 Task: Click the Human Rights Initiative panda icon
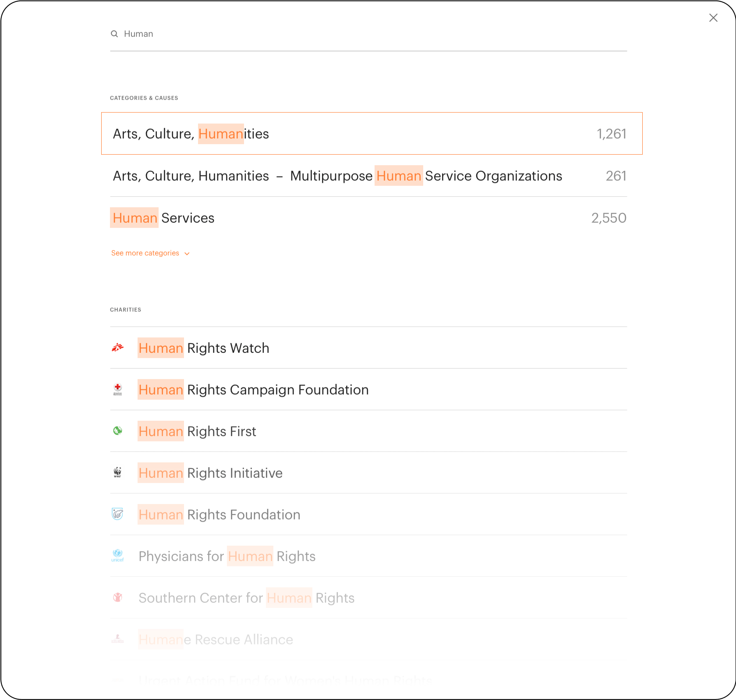117,473
